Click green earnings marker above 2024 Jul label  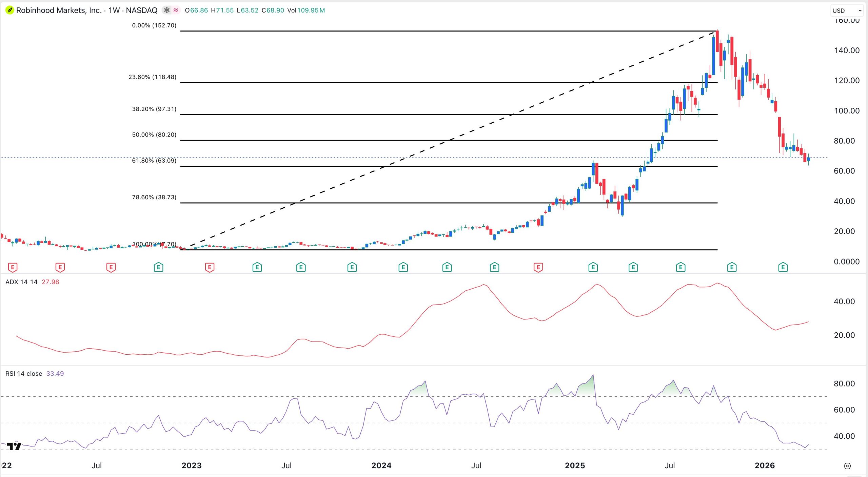pos(494,268)
